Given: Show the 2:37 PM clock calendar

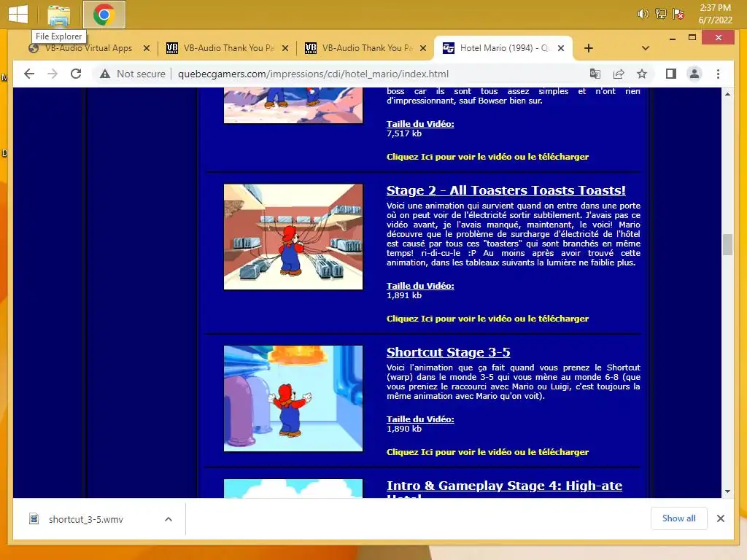Looking at the screenshot, I should (715, 14).
